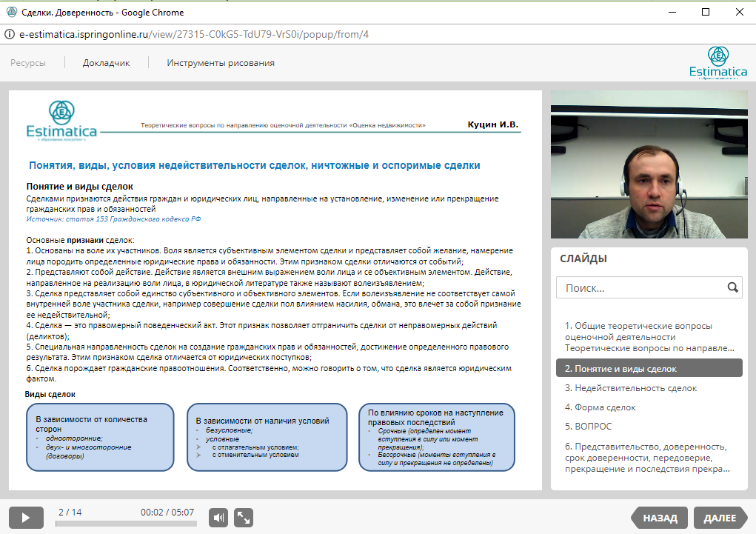Screen dimensions: 756x534
Task: Play the presentation with the play button
Action: [26, 518]
